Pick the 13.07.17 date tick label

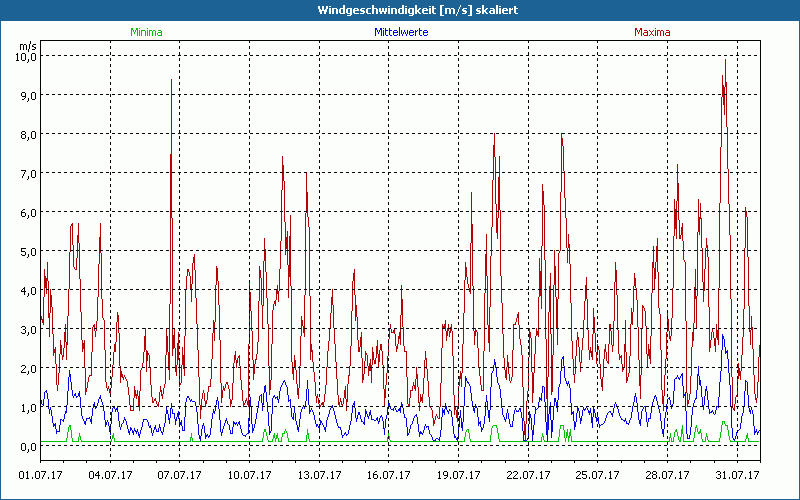tap(320, 475)
